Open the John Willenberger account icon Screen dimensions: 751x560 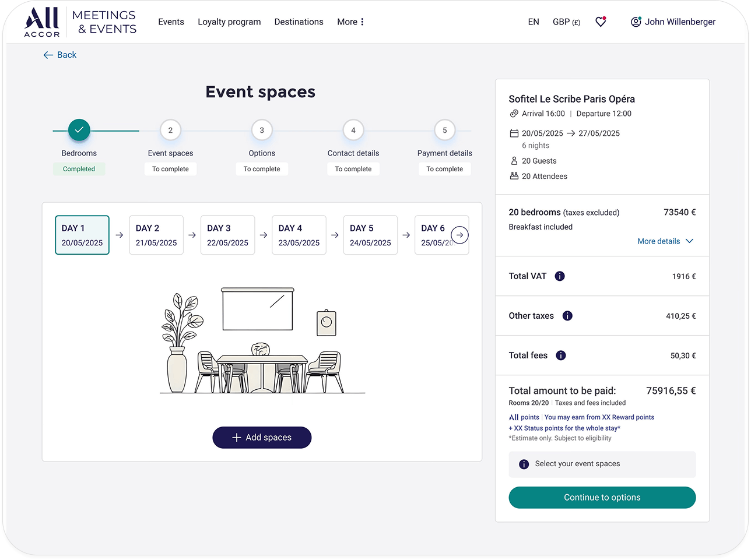pyautogui.click(x=635, y=22)
